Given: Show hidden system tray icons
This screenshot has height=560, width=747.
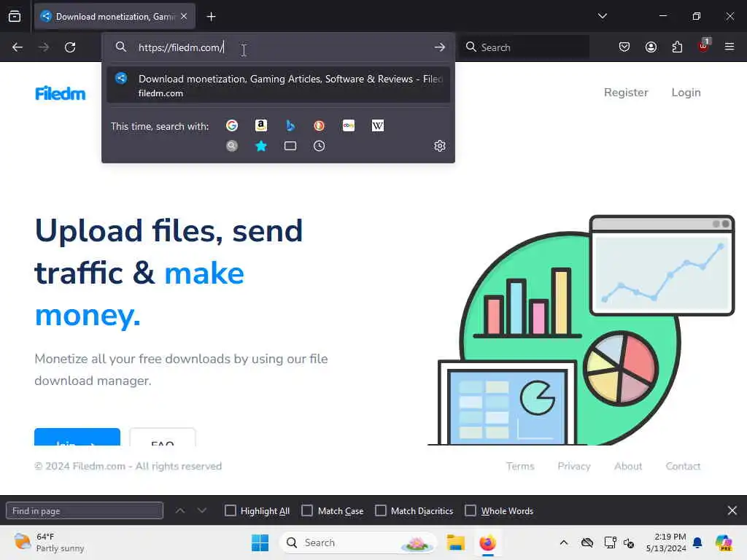Looking at the screenshot, I should click(564, 542).
